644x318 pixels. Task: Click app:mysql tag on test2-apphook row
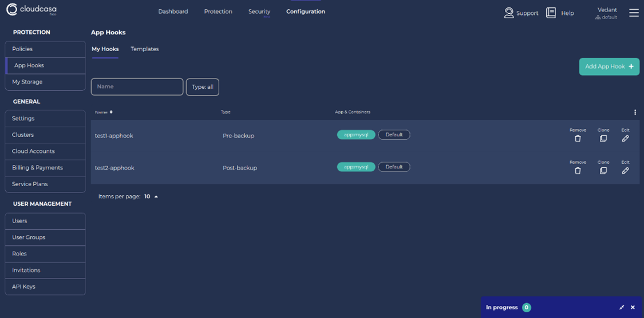(x=356, y=167)
